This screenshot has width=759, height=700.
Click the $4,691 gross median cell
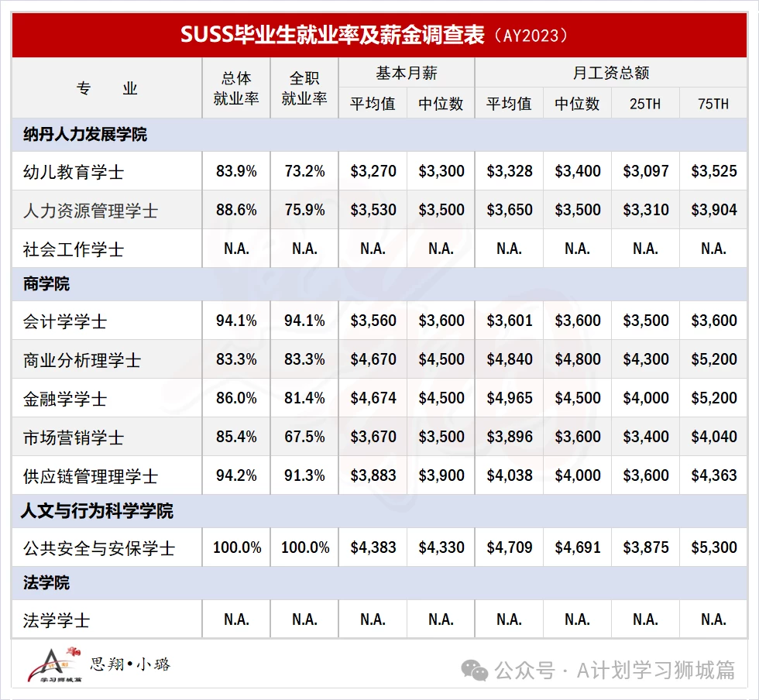(577, 547)
